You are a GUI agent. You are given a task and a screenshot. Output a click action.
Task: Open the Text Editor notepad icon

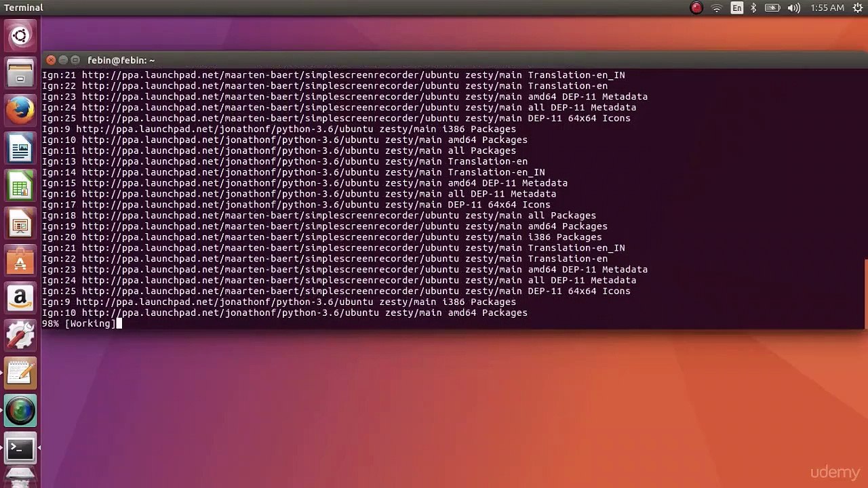click(x=20, y=373)
